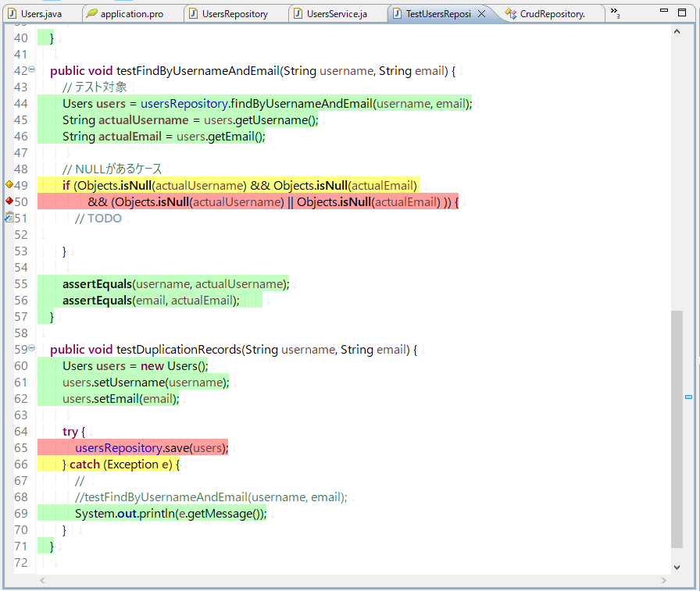The height and width of the screenshot is (591, 700).
Task: Click commented-out call on line 68
Action: coord(211,497)
